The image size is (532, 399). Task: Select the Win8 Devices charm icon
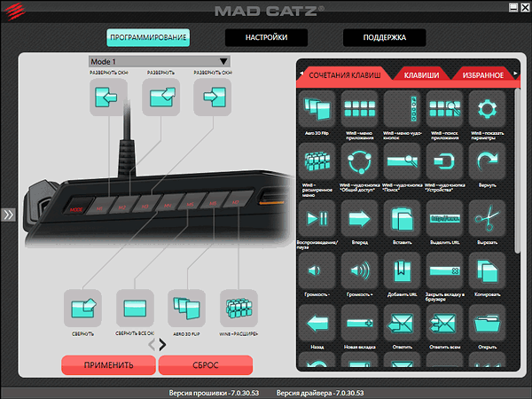(x=444, y=161)
